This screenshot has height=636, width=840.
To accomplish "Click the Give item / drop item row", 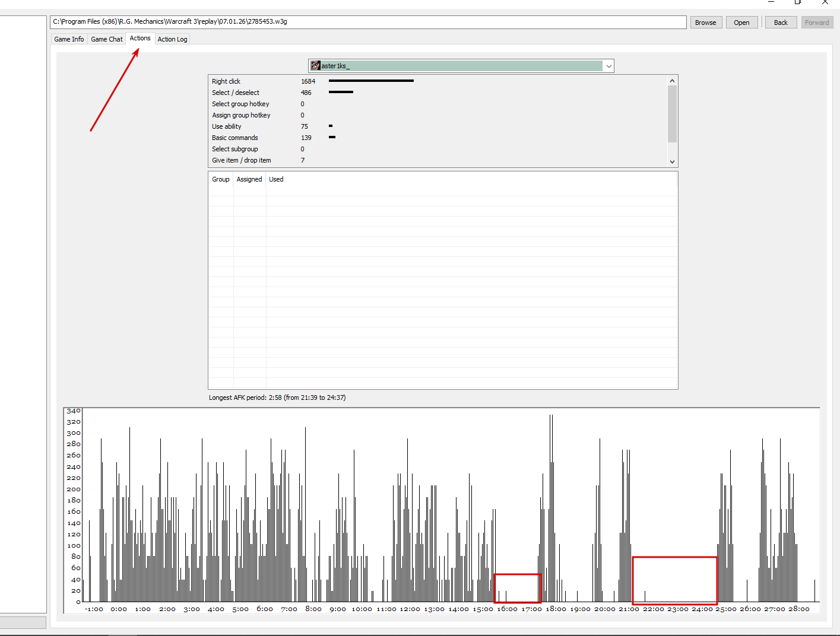I will [438, 160].
